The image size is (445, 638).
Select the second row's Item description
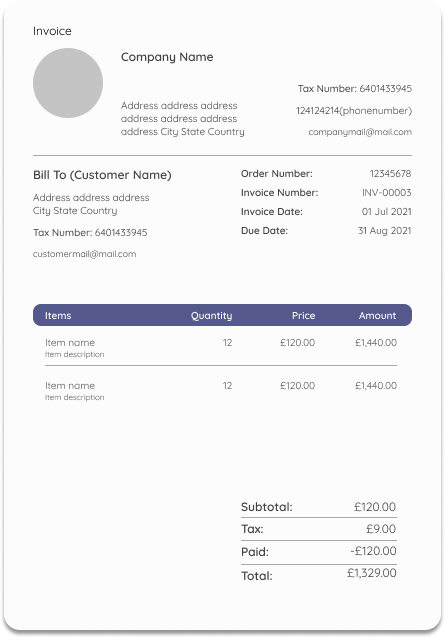click(74, 397)
